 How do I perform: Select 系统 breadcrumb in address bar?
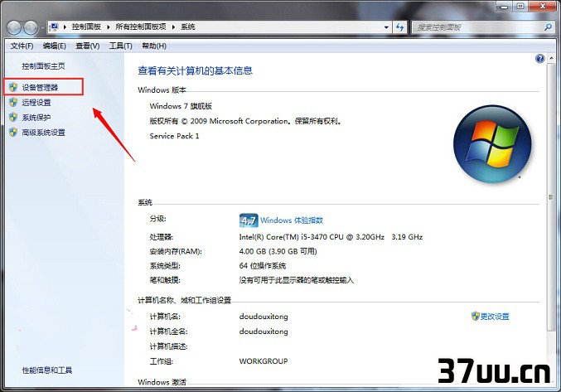[x=188, y=27]
